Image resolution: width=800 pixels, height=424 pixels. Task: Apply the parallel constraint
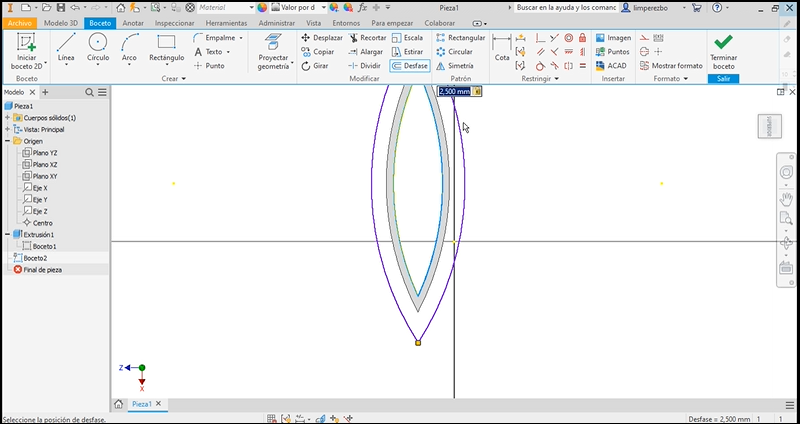tap(540, 52)
